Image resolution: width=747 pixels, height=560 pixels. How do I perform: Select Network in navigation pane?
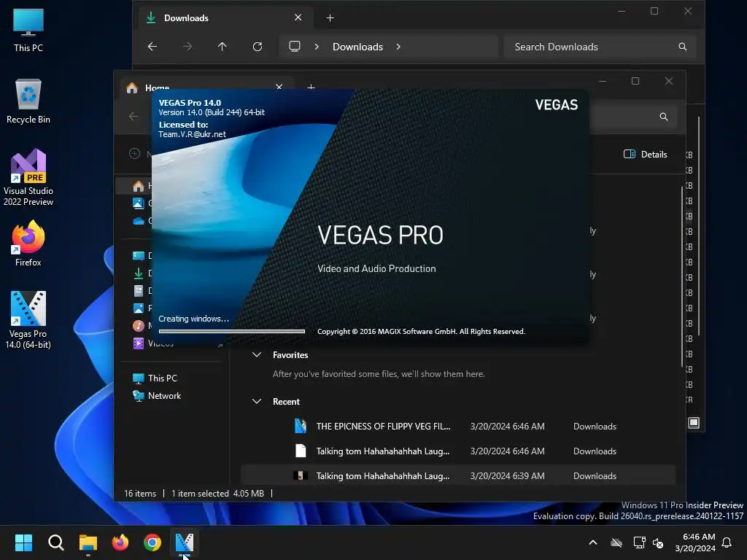coord(164,396)
